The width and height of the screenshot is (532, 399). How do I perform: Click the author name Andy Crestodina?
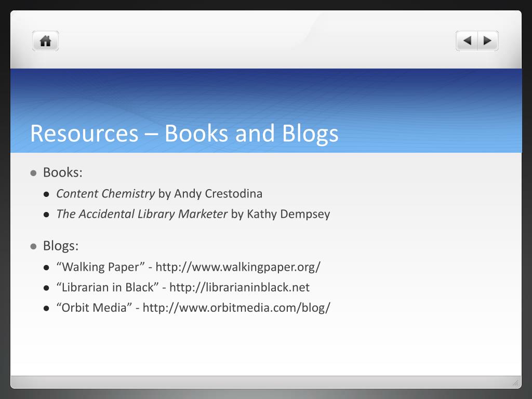point(218,194)
